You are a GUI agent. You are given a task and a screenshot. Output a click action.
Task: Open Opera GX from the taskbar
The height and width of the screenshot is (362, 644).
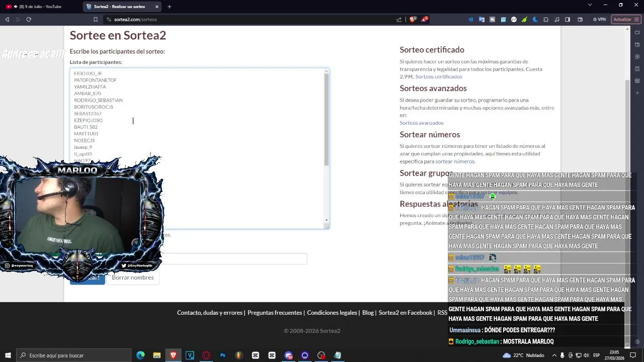click(206, 355)
